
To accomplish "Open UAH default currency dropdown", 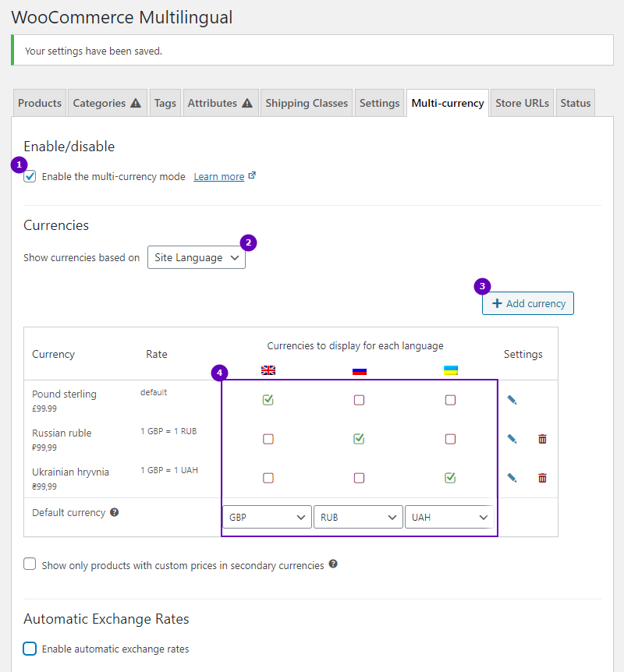I will [x=449, y=517].
